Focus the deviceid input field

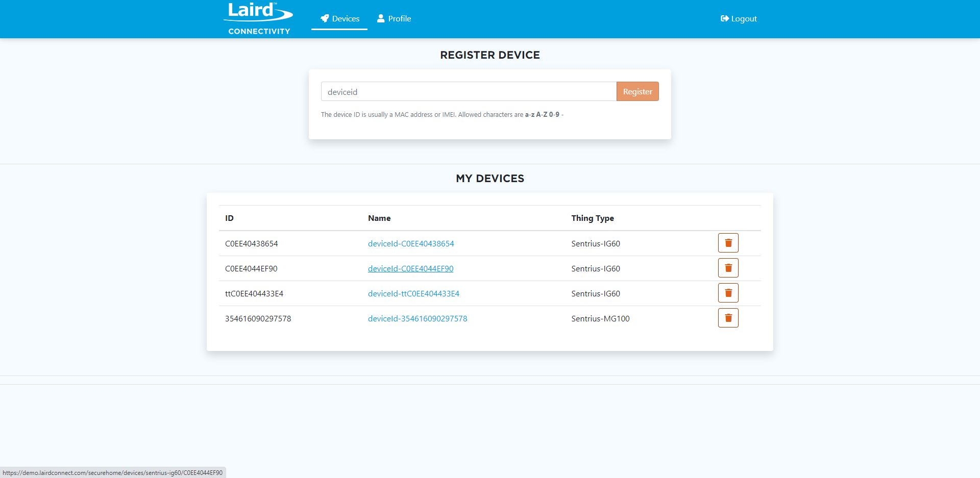(x=468, y=92)
